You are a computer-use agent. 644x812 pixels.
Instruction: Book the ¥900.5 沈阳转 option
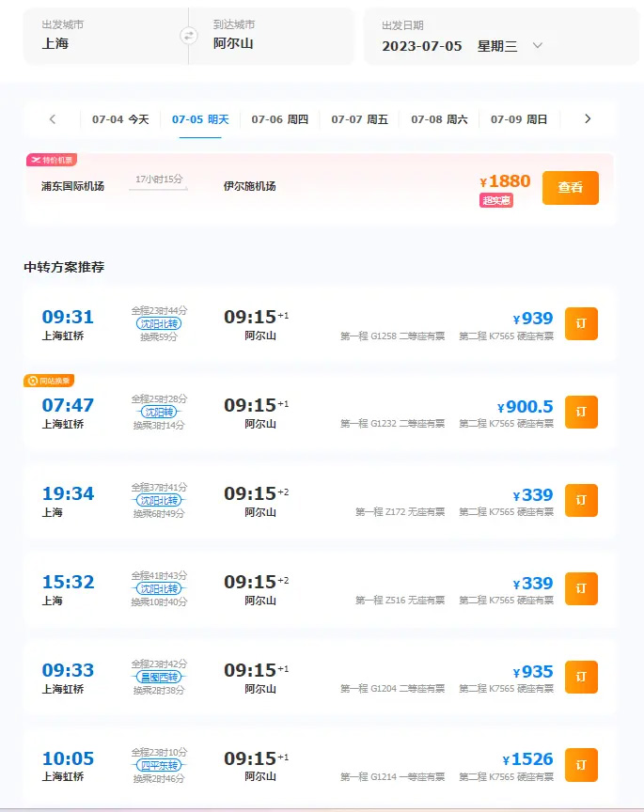(580, 412)
